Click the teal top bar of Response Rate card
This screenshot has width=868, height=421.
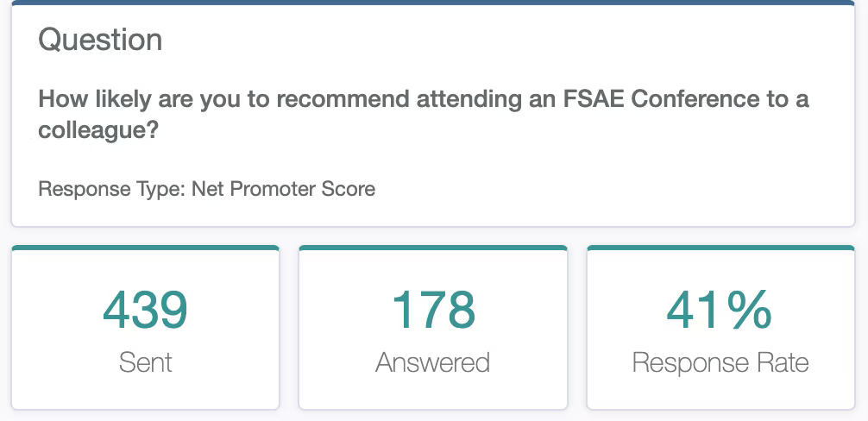[x=720, y=248]
